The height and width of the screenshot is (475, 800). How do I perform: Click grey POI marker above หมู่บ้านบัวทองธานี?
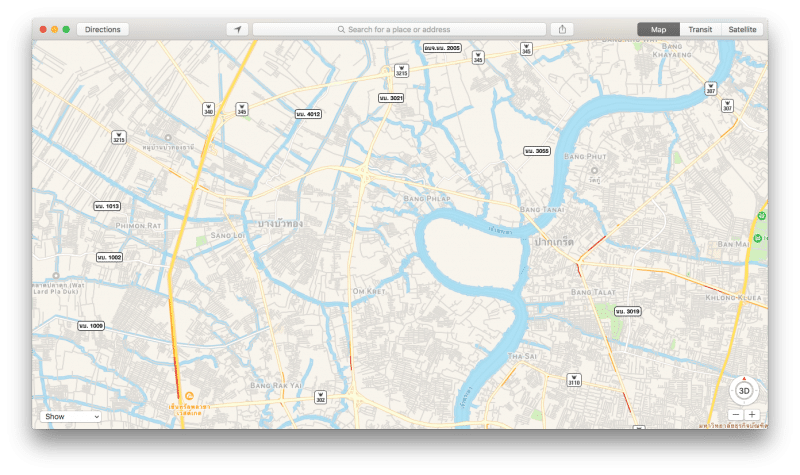tap(168, 138)
